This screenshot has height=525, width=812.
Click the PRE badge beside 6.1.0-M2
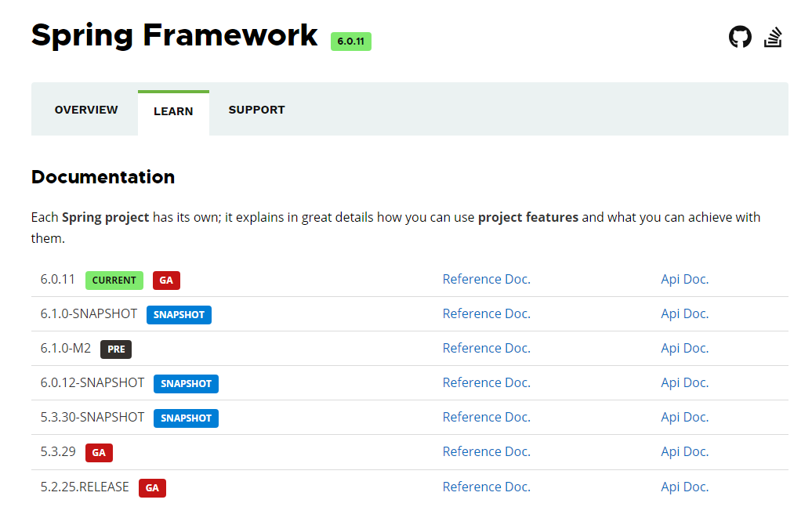point(116,349)
